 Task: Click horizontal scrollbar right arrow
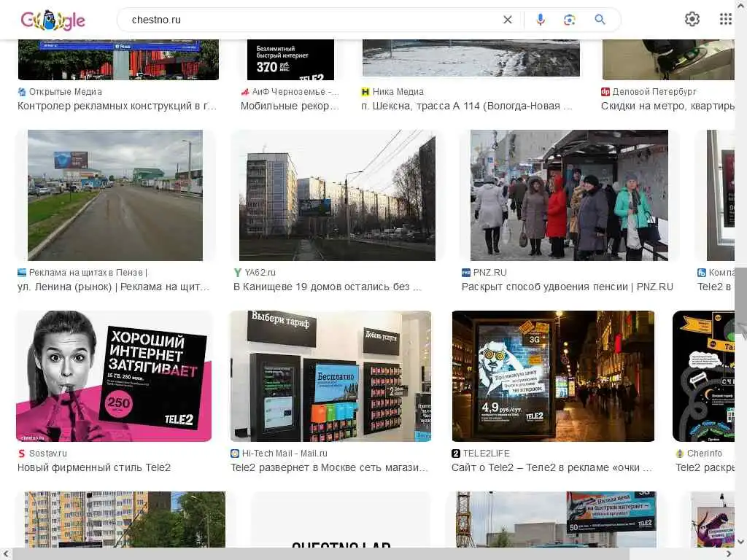729,554
